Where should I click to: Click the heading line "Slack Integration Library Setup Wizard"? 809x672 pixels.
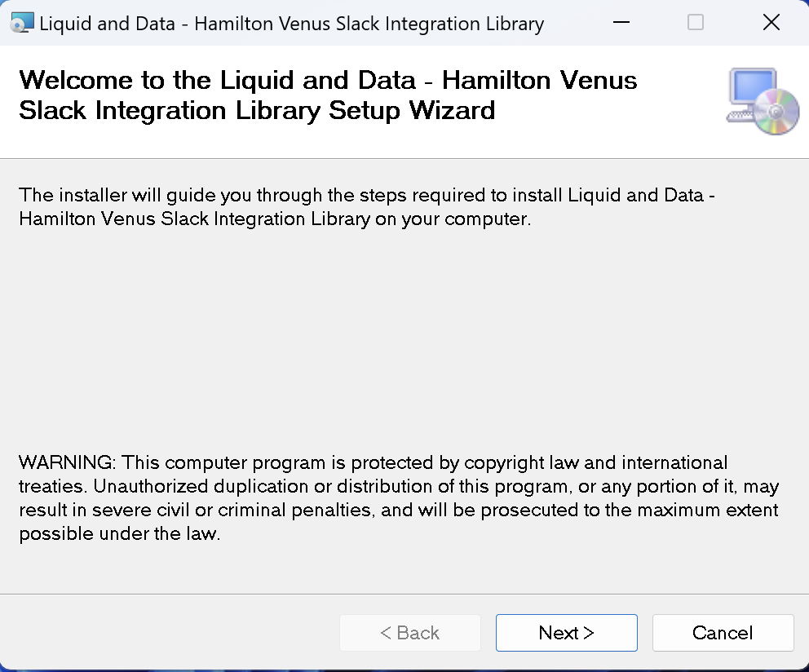tap(257, 110)
